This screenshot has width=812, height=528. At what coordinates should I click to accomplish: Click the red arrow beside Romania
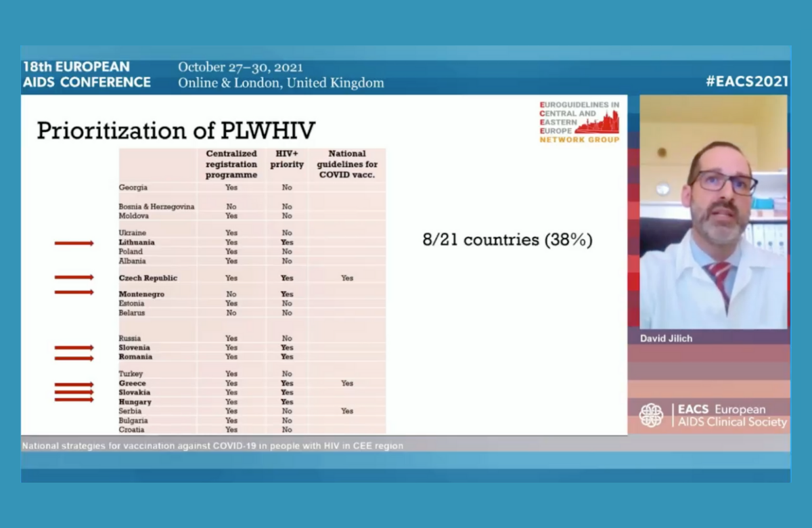(x=74, y=357)
